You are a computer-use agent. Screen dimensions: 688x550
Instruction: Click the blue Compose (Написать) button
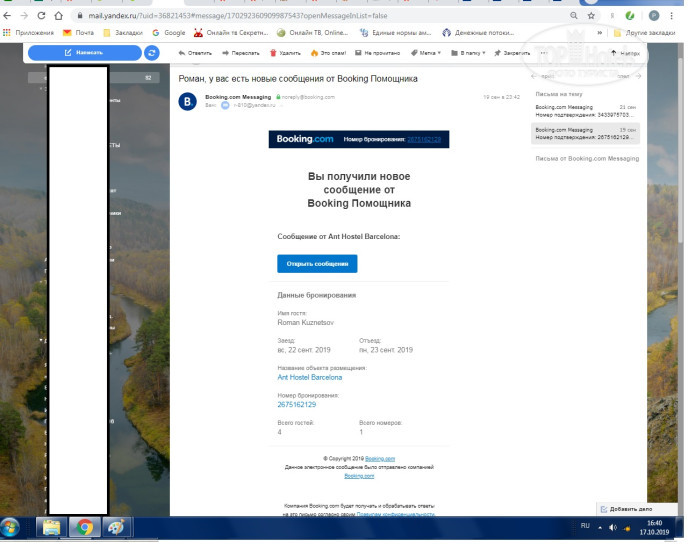coord(84,52)
